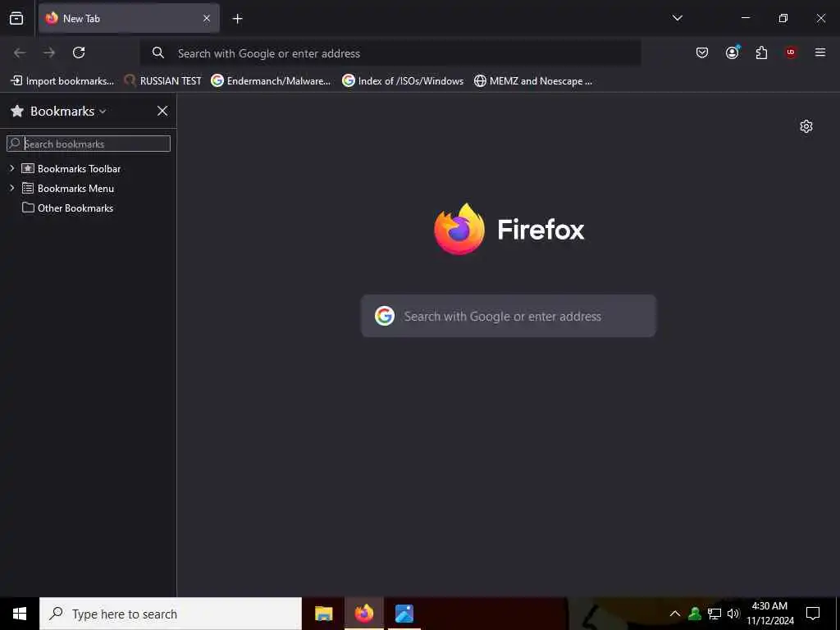Click the Back navigation arrow
Viewport: 840px width, 630px height.
click(20, 52)
